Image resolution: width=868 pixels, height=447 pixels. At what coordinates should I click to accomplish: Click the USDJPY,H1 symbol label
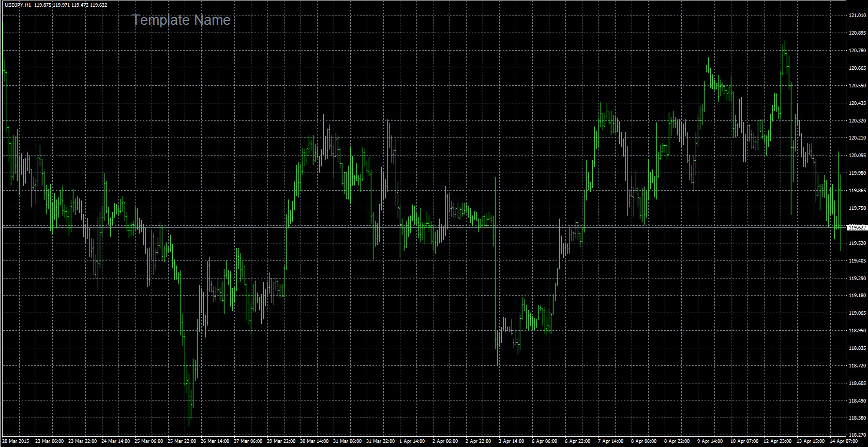(x=17, y=5)
